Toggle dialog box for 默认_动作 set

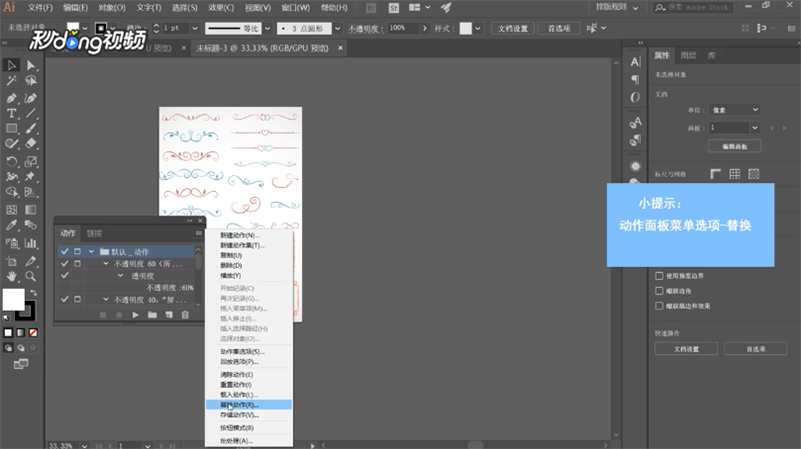point(77,251)
